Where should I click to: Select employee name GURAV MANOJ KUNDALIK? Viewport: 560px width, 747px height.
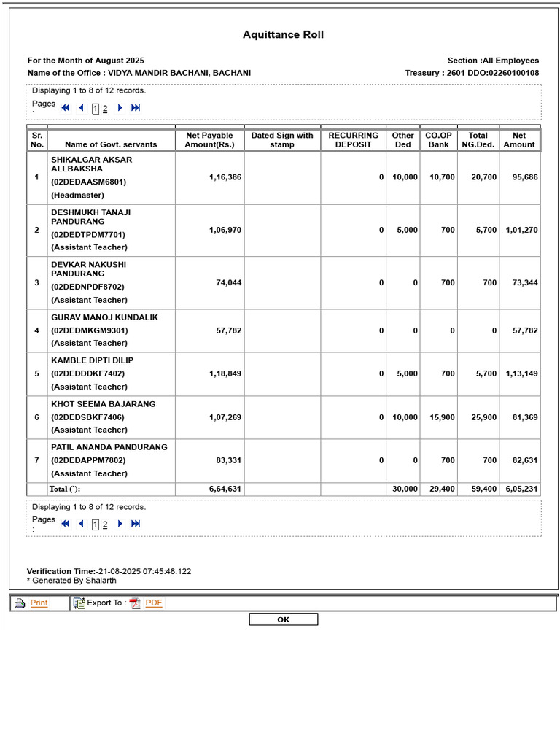click(x=105, y=317)
